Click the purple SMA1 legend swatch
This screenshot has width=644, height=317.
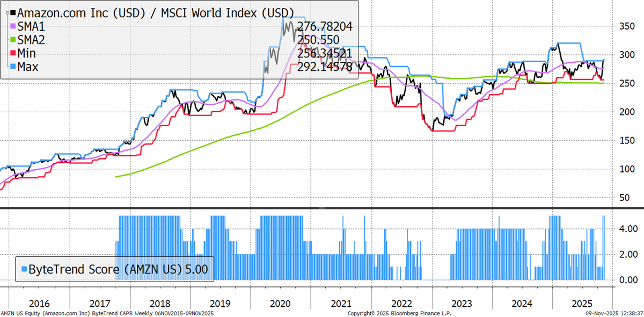click(13, 26)
